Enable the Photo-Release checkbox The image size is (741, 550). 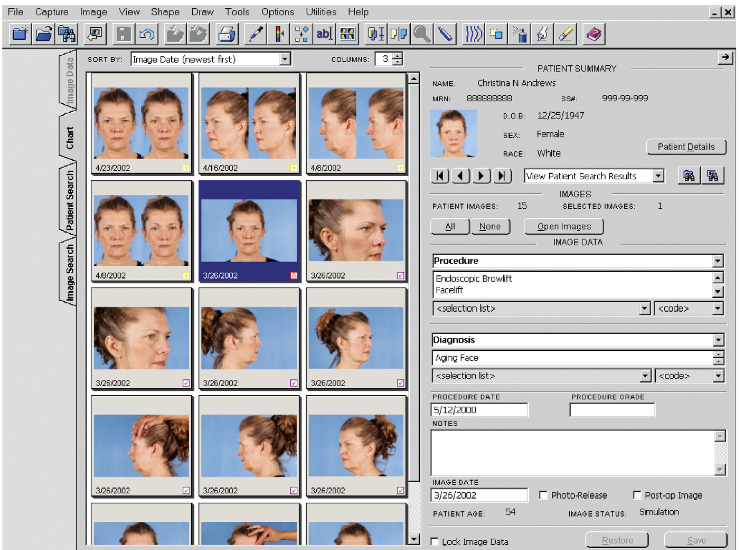(x=543, y=495)
